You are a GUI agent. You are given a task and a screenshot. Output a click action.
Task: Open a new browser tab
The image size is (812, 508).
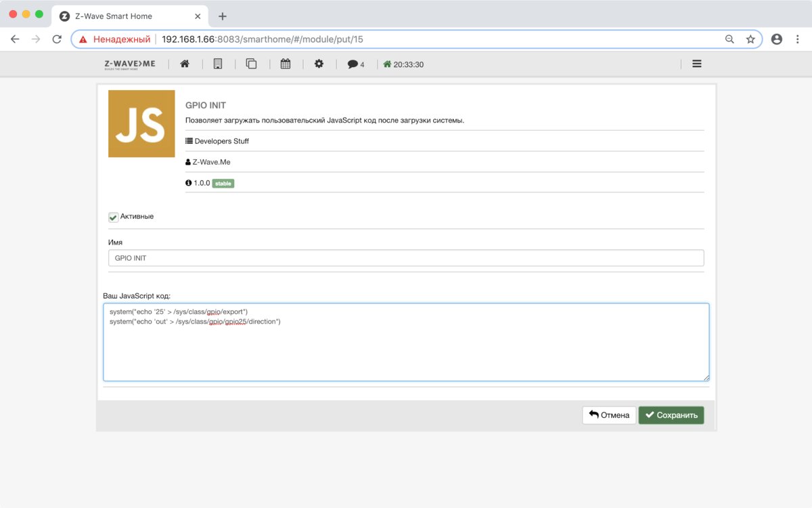pyautogui.click(x=223, y=16)
